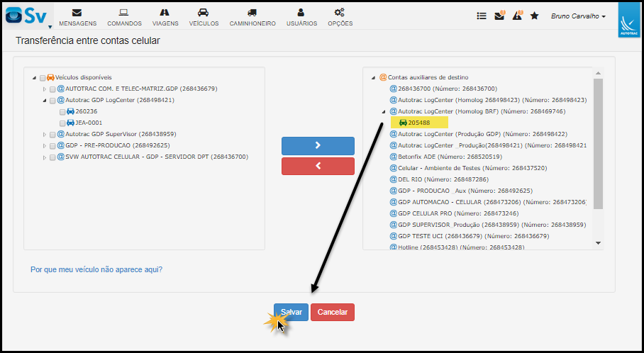Image resolution: width=644 pixels, height=353 pixels.
Task: Expand SVW AUTOTRAC CELULAR node
Action: (45, 157)
